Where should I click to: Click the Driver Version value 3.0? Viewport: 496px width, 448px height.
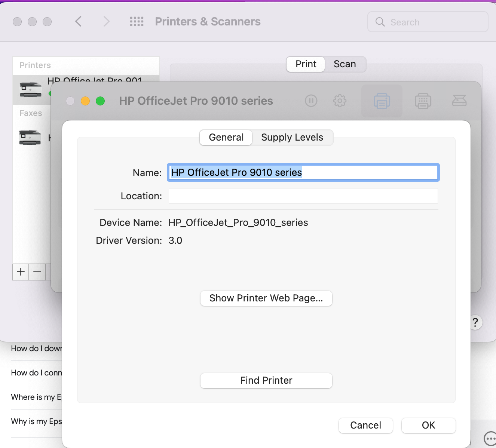pyautogui.click(x=175, y=240)
